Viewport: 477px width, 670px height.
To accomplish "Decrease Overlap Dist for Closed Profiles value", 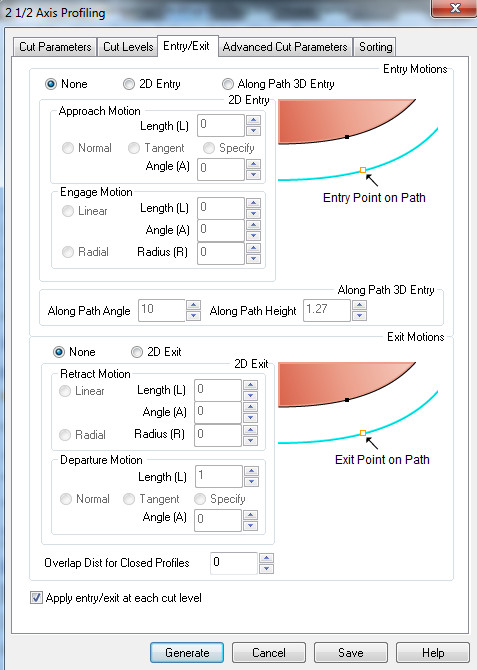I will pos(267,569).
